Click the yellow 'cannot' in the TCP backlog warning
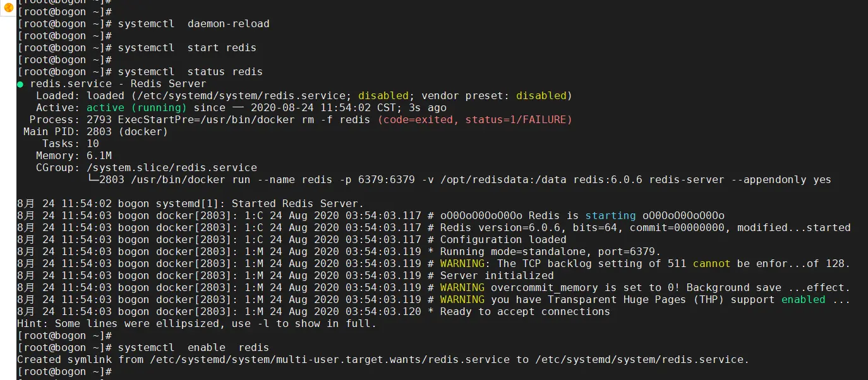Screen dimensions: 868x380 (x=712, y=264)
